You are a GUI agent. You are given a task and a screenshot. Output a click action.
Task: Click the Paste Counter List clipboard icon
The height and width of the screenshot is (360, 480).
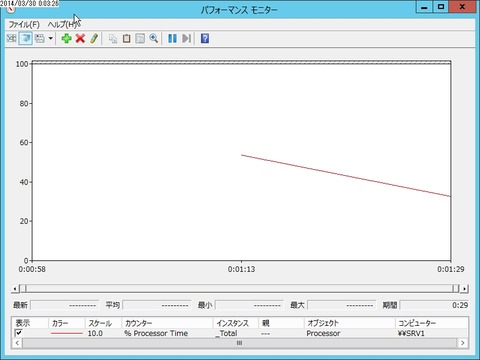click(126, 38)
